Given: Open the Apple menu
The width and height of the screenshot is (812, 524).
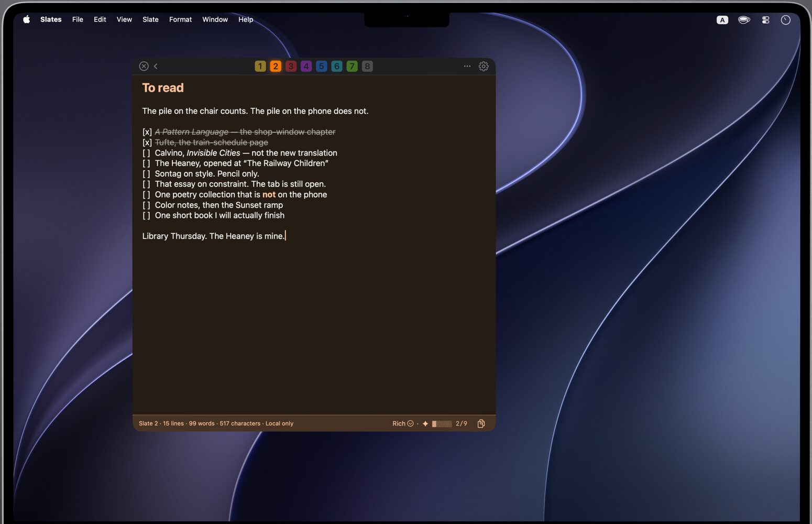Looking at the screenshot, I should pos(27,19).
